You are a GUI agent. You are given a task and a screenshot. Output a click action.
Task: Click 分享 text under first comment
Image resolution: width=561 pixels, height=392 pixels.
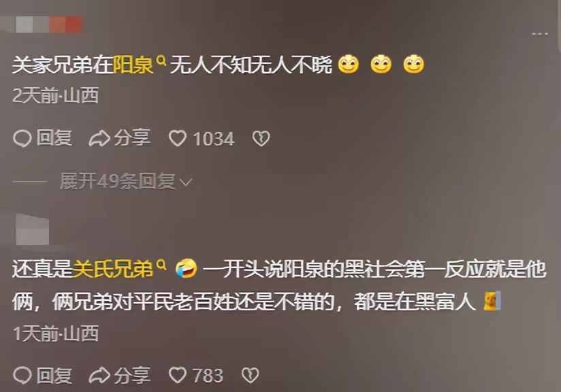click(132, 138)
